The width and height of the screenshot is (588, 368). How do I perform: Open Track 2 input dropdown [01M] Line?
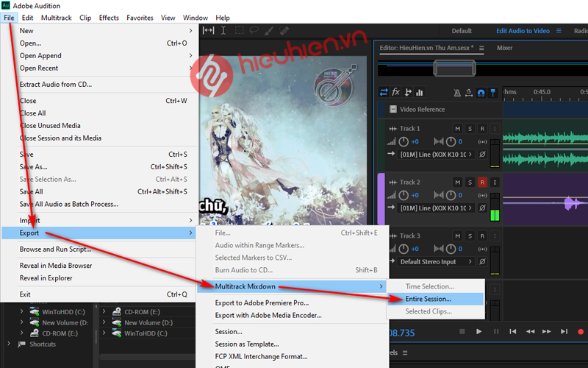[436, 208]
